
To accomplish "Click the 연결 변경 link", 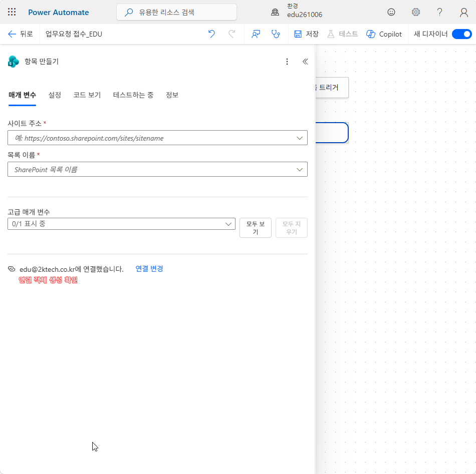I will [x=149, y=269].
